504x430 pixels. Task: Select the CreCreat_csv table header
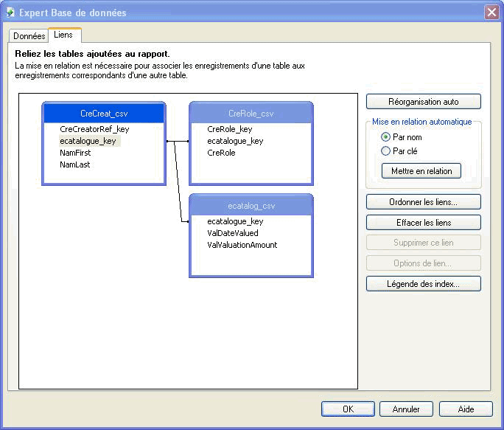(104, 114)
